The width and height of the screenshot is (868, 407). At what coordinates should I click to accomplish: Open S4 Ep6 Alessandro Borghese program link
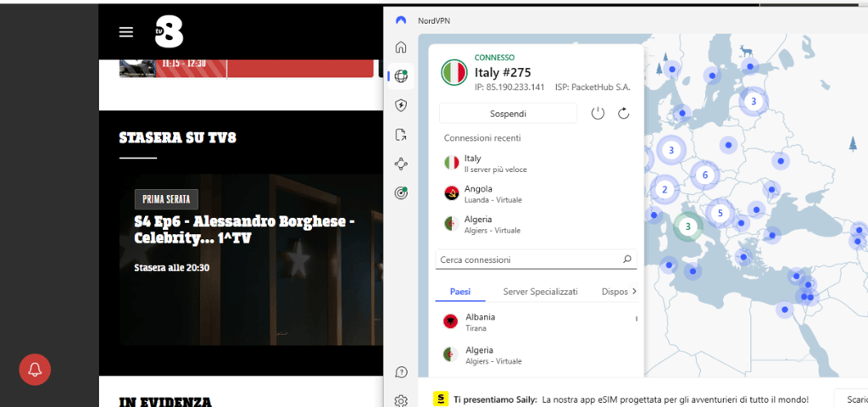[x=244, y=231]
